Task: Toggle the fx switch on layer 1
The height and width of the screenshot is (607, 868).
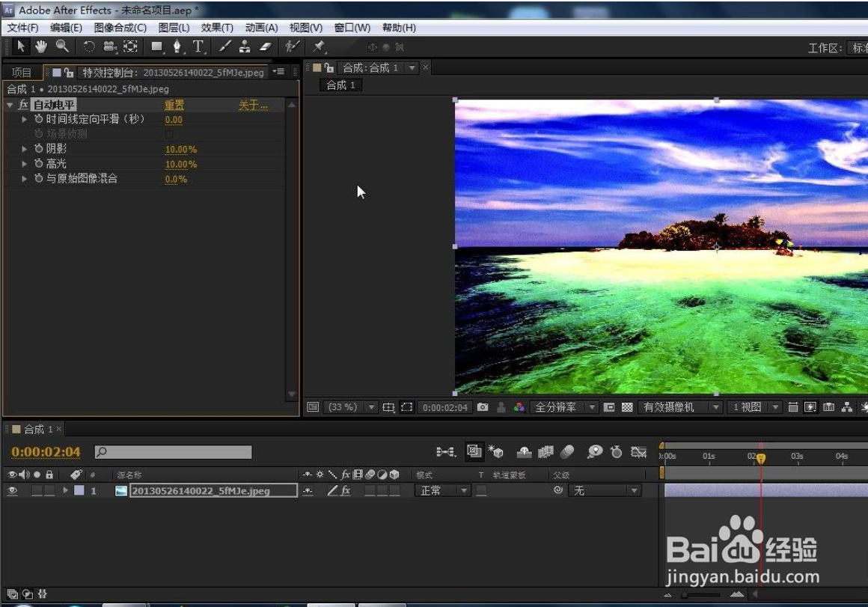Action: pyautogui.click(x=346, y=491)
